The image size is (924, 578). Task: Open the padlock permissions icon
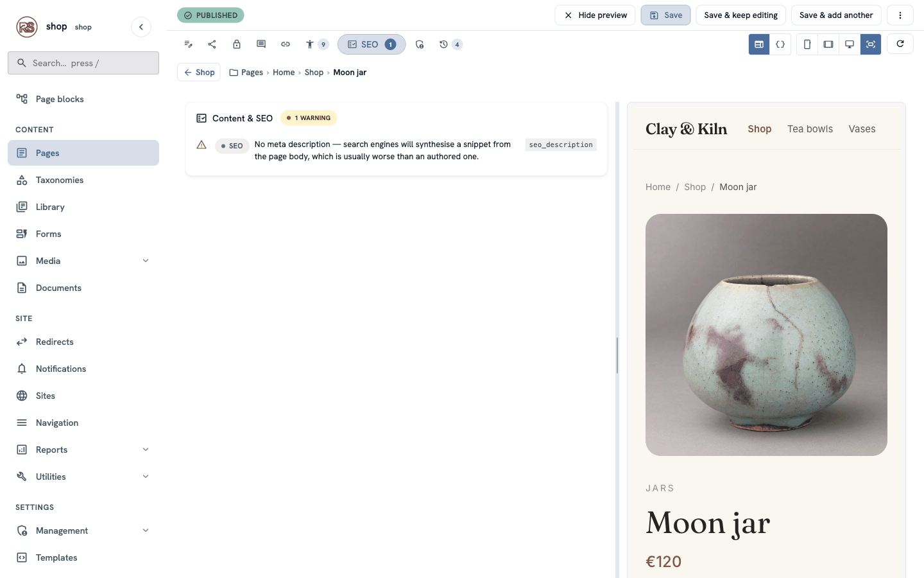[x=237, y=44]
